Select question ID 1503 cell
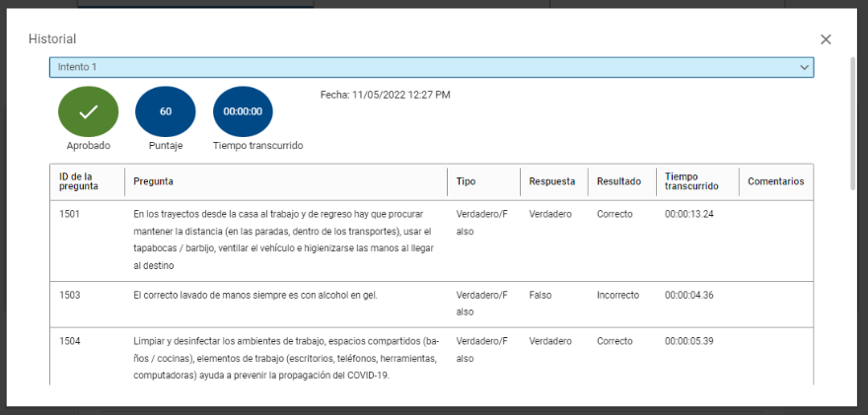 (x=69, y=295)
